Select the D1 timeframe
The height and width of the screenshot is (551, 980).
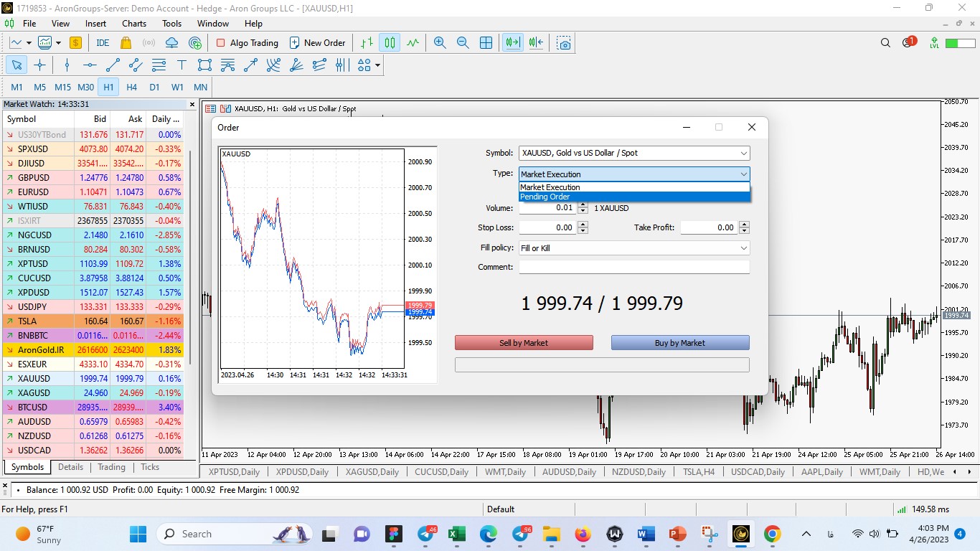pos(154,88)
